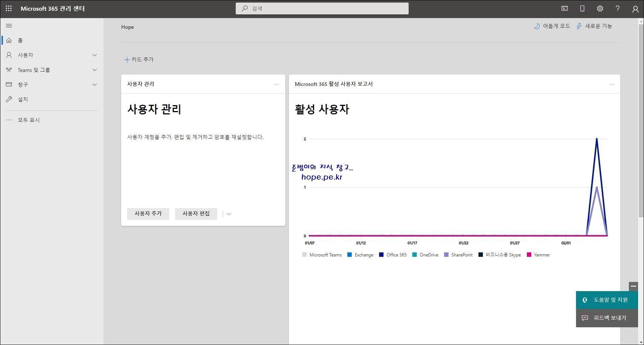Open dropdown arrow next to 사용자 편집

(x=229, y=214)
